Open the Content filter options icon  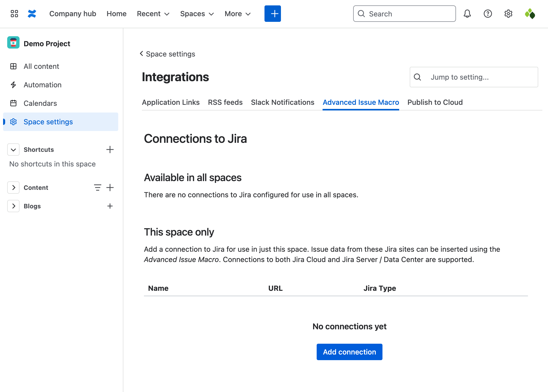[97, 188]
